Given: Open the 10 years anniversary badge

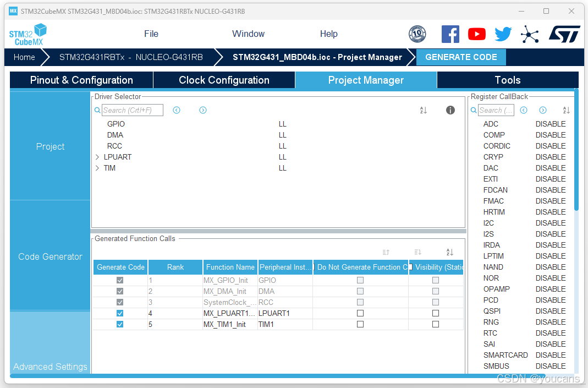Looking at the screenshot, I should [417, 34].
